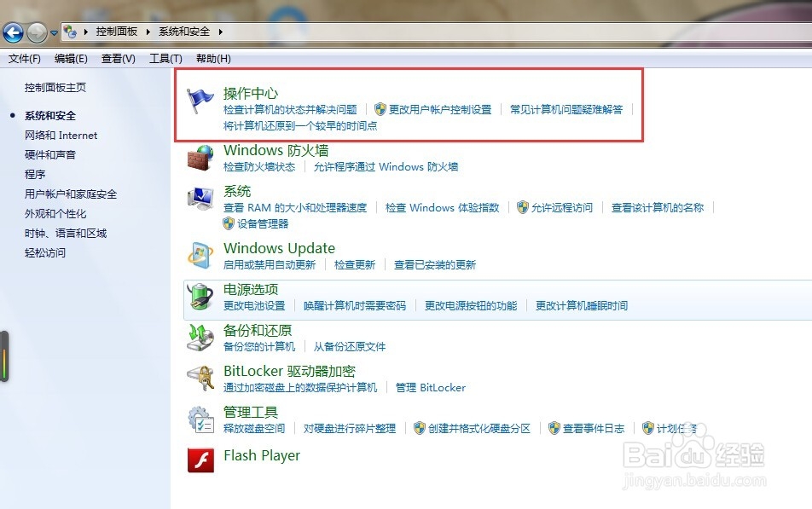Viewport: 812px width, 509px height.
Task: Expand the arrow before 控制面板 breadcrumb
Action: (86, 32)
